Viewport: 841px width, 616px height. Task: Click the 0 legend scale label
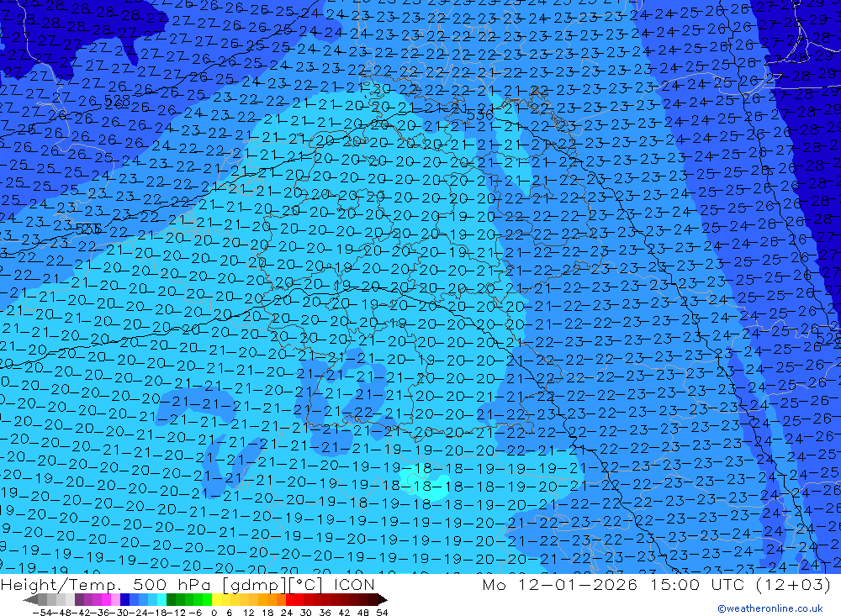pyautogui.click(x=214, y=613)
